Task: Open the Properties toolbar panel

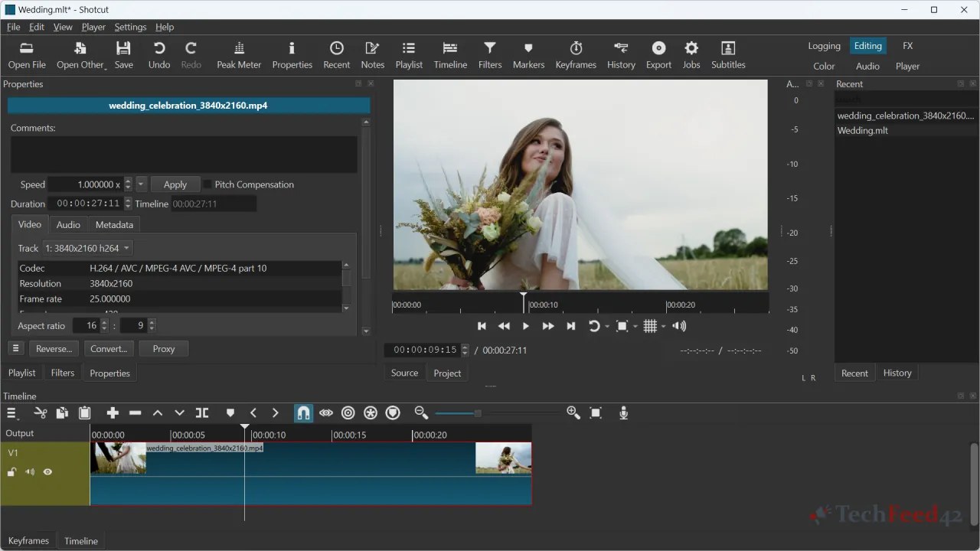Action: (x=292, y=55)
